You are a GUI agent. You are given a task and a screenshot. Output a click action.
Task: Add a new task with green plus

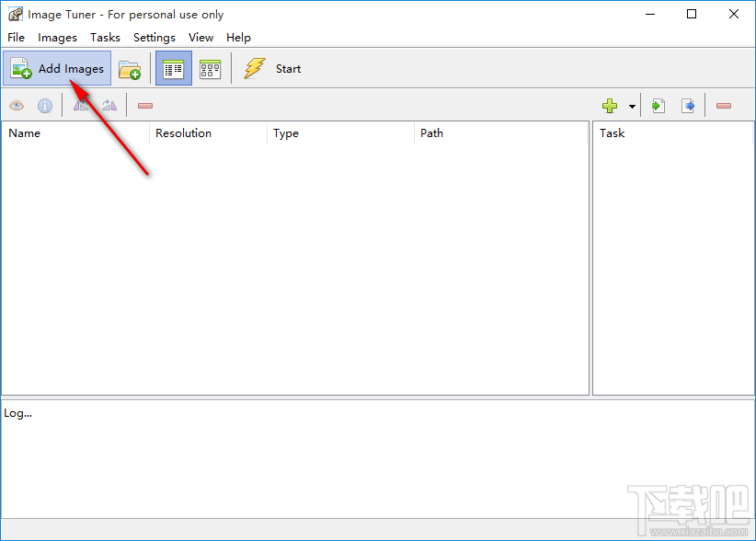pos(610,106)
